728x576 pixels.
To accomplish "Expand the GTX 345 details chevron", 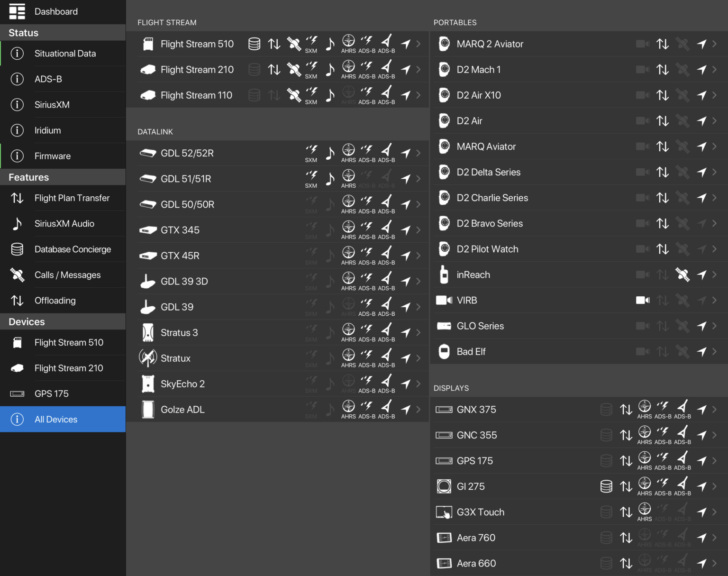I will coord(419,230).
